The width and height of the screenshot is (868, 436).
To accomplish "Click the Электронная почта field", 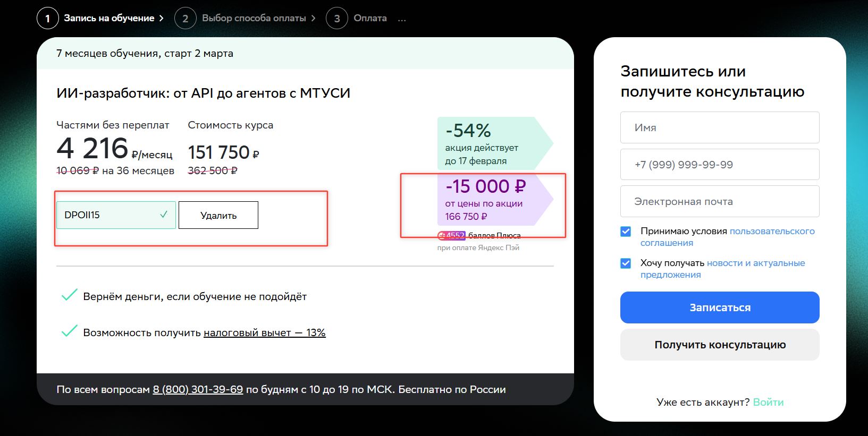I will click(719, 201).
